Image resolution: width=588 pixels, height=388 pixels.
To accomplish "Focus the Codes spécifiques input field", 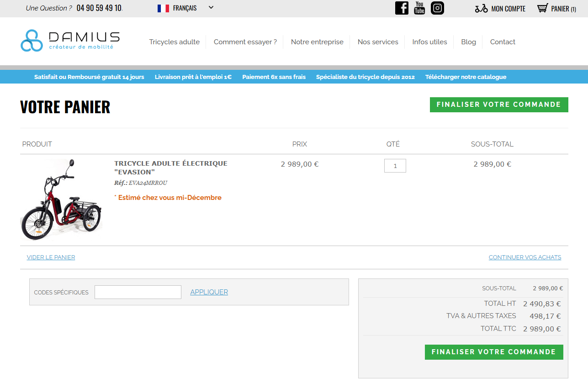I will [x=138, y=292].
